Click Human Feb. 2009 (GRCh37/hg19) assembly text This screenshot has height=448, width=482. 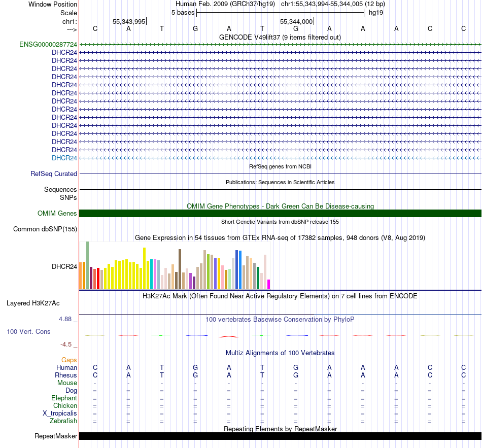pos(226,4)
